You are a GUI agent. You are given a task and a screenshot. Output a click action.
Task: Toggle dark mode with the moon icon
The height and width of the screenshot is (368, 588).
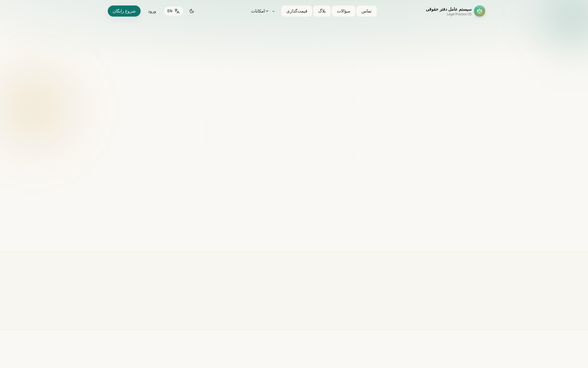[x=192, y=11]
